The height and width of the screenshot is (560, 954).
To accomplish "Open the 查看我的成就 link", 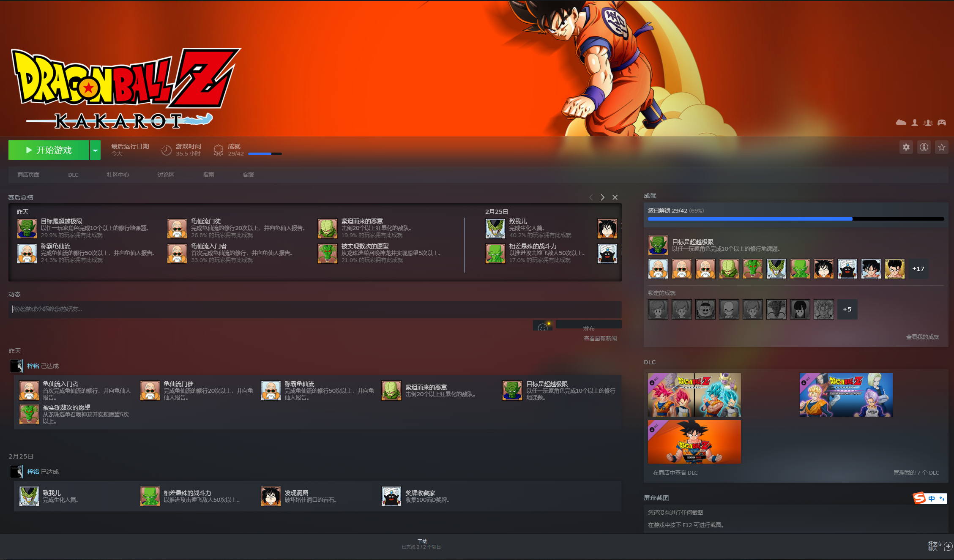I will tap(922, 337).
